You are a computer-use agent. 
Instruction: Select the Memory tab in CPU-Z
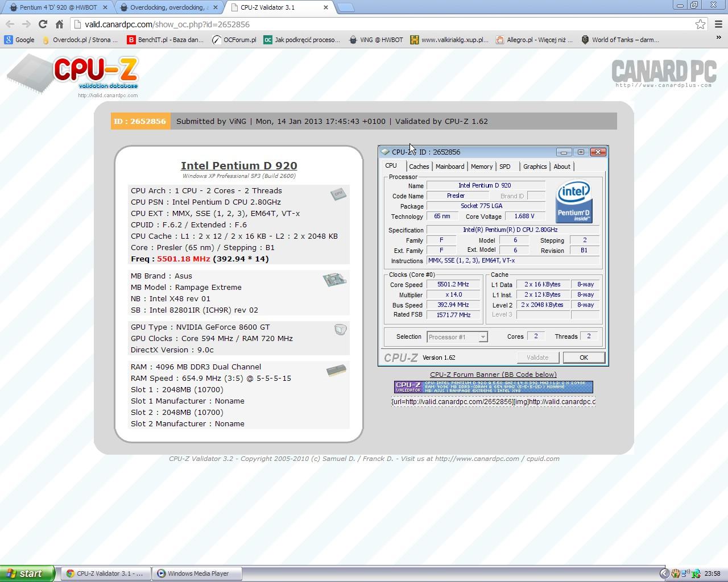tap(482, 167)
